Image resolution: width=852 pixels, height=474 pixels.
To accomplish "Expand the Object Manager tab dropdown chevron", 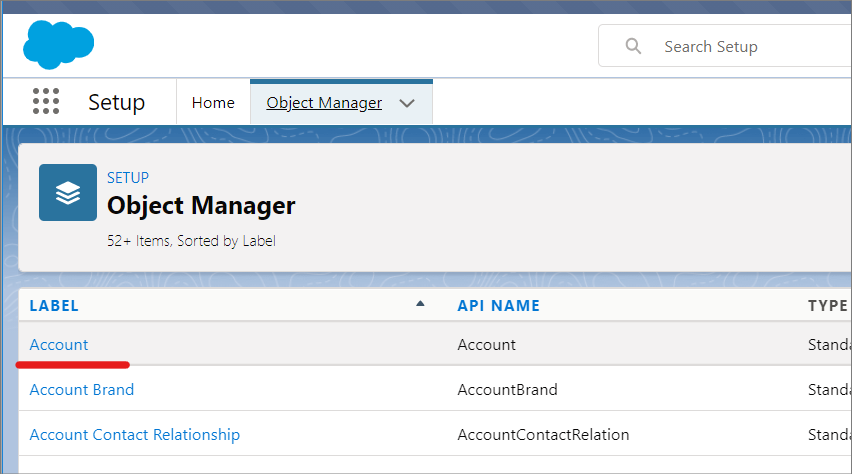I will coord(407,103).
